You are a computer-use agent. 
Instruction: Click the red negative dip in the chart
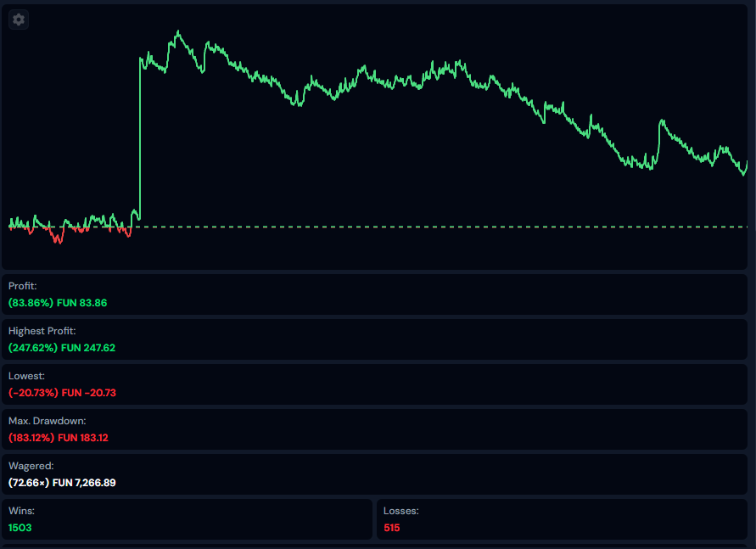pyautogui.click(x=58, y=237)
